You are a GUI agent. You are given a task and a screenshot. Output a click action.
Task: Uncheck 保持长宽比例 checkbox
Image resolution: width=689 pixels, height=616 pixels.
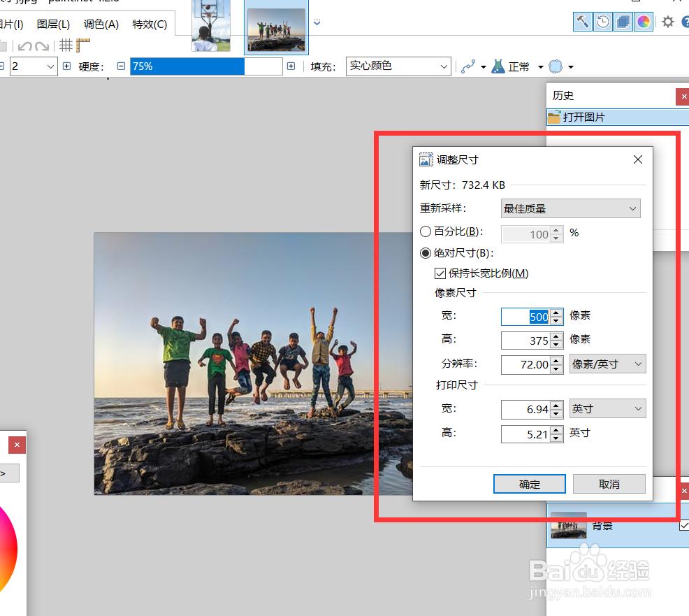[440, 273]
